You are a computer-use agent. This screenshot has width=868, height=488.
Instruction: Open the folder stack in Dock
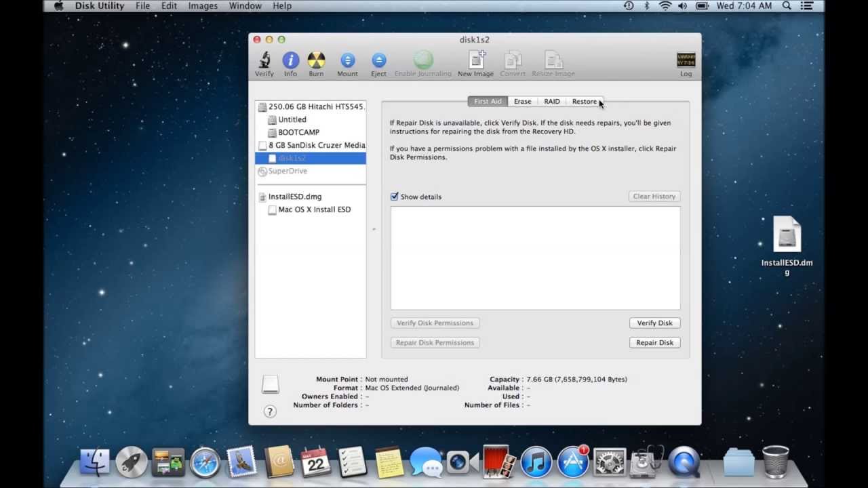738,462
